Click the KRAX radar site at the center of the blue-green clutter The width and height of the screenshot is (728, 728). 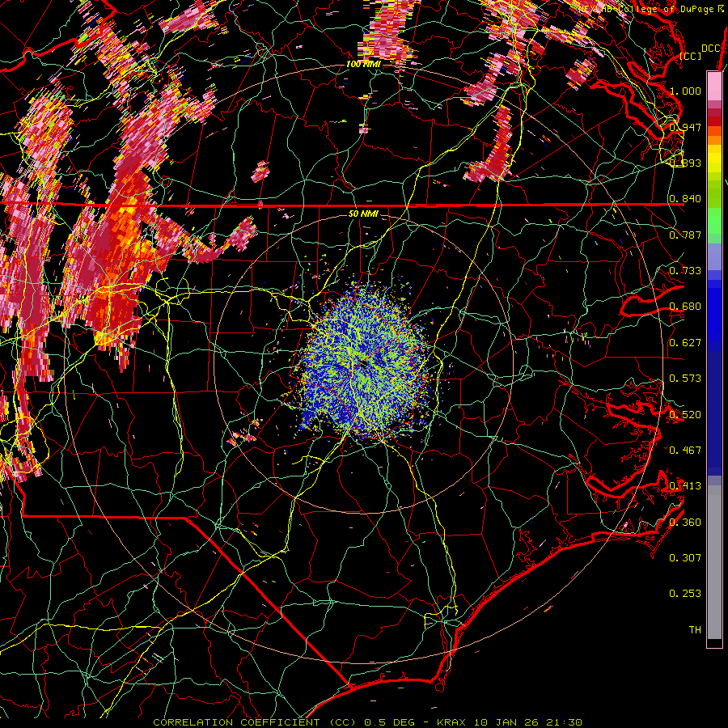pos(364,363)
